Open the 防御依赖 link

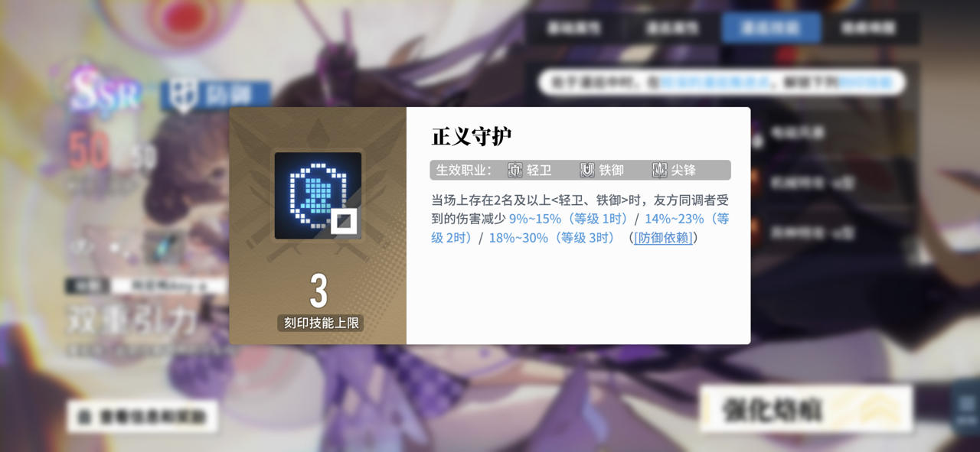(663, 238)
